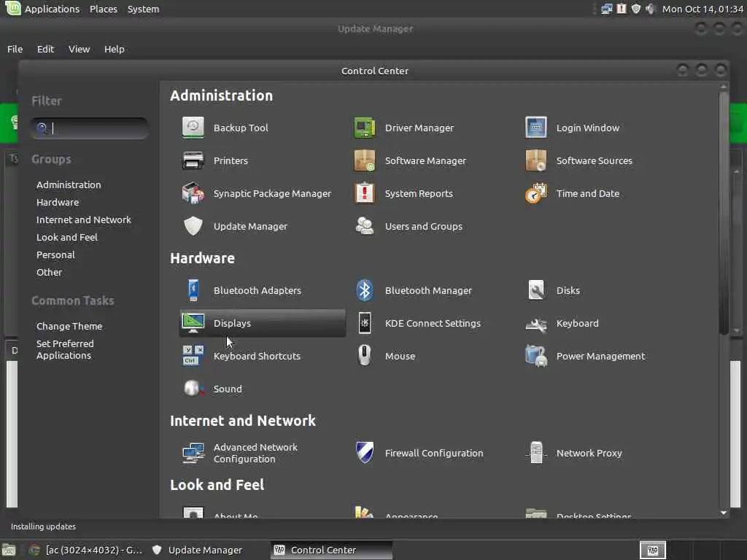Open the System menu in top panel

(x=144, y=9)
